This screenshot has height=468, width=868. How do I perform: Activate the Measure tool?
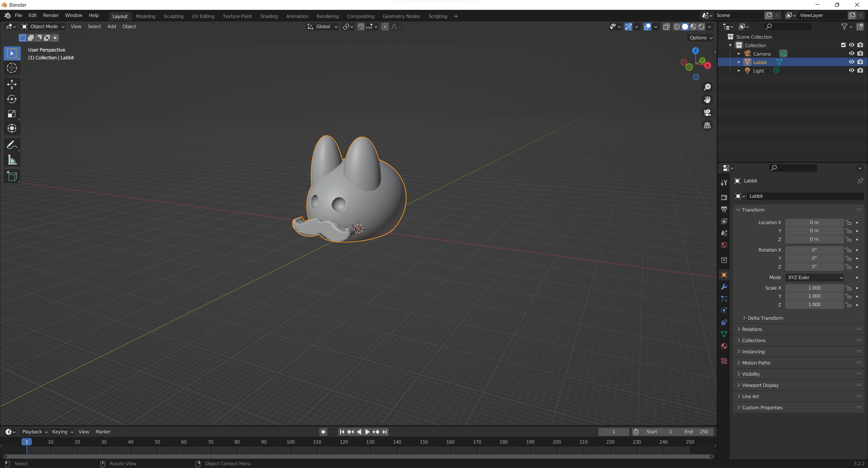[12, 160]
